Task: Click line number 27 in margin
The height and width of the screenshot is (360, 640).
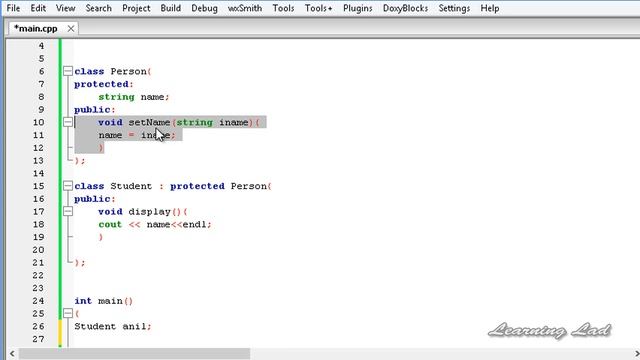Action: tap(38, 339)
